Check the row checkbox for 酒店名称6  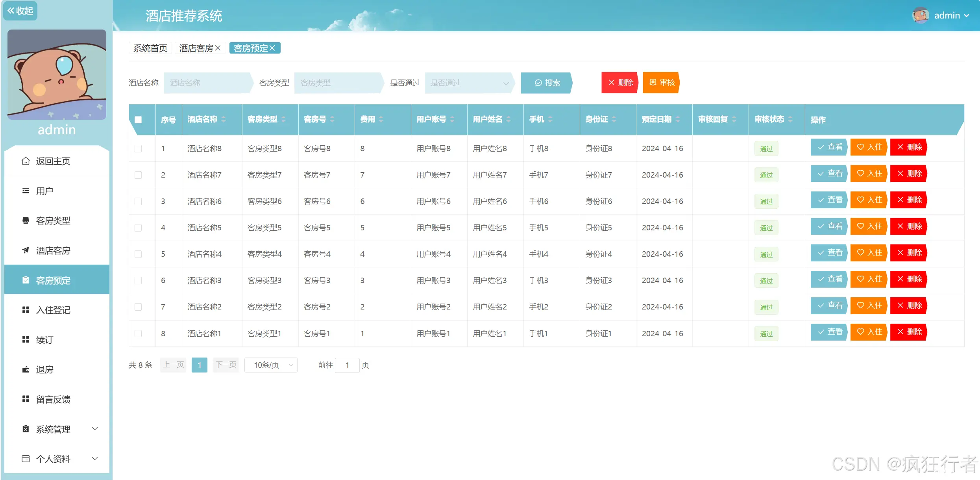pos(138,201)
